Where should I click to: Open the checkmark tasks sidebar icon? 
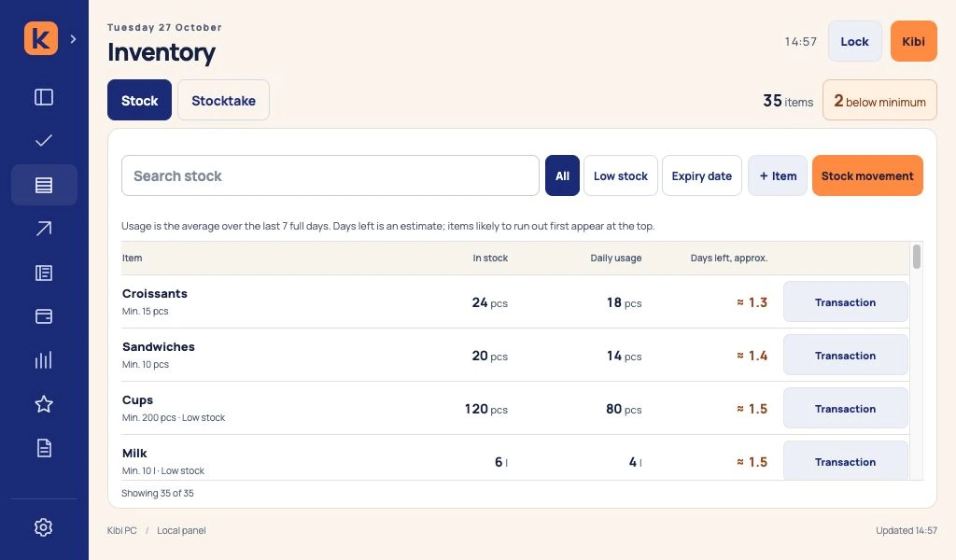pos(44,141)
